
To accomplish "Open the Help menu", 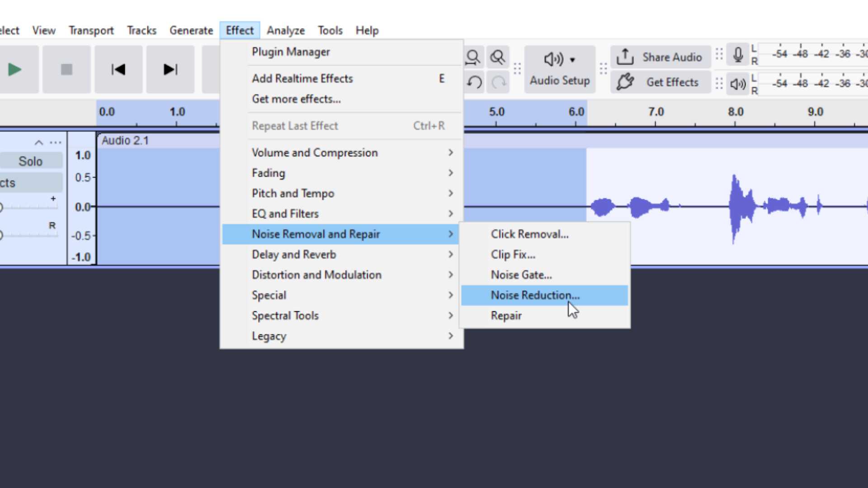I will tap(367, 30).
